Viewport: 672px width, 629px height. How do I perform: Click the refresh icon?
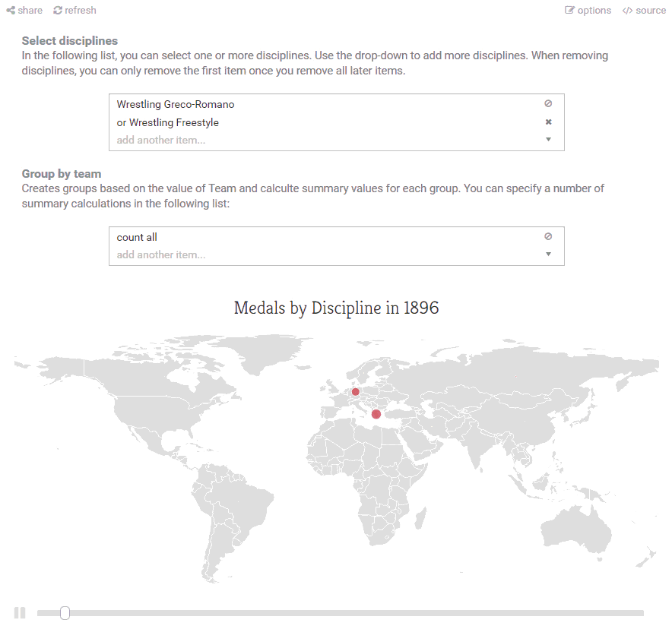[58, 11]
